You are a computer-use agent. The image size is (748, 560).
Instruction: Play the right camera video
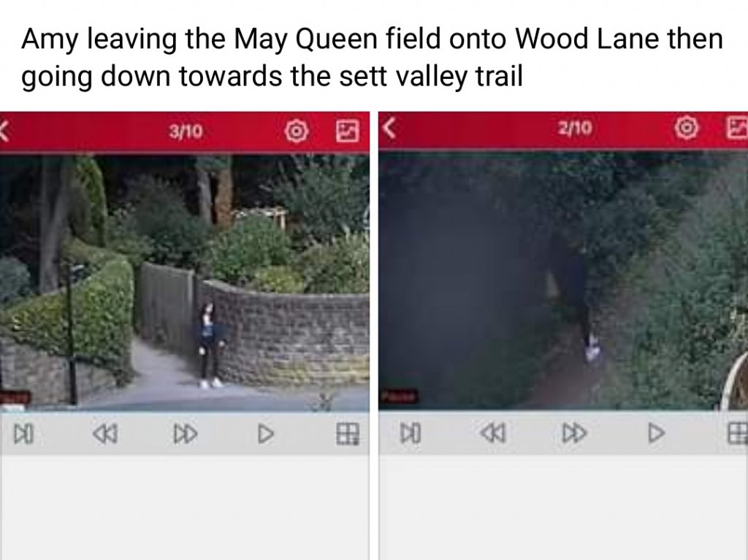tap(656, 433)
